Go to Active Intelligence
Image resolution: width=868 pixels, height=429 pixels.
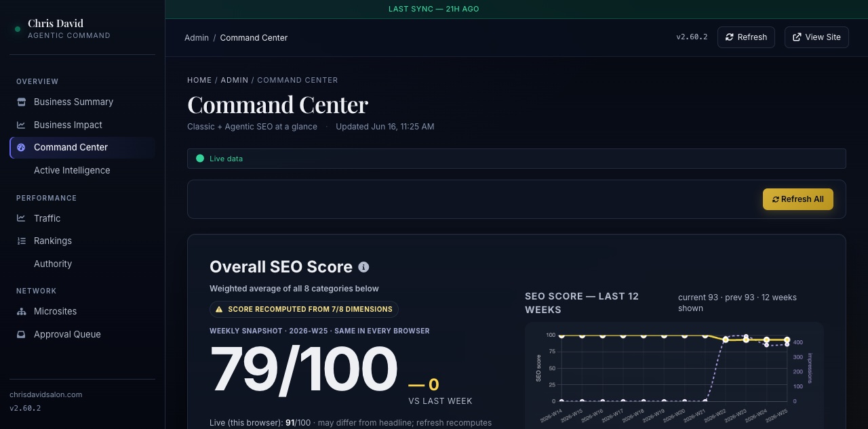pos(82,170)
